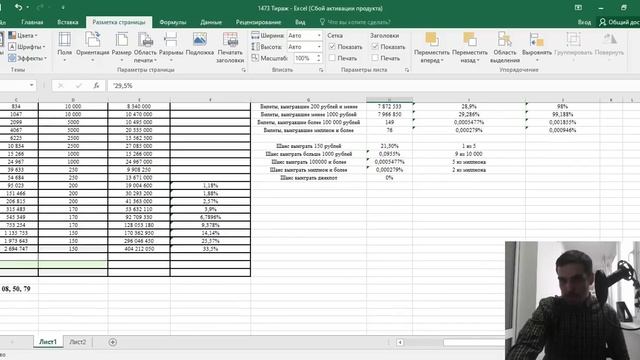The image size is (640, 360).
Task: Click the insert function fx icon
Action: coord(96,85)
